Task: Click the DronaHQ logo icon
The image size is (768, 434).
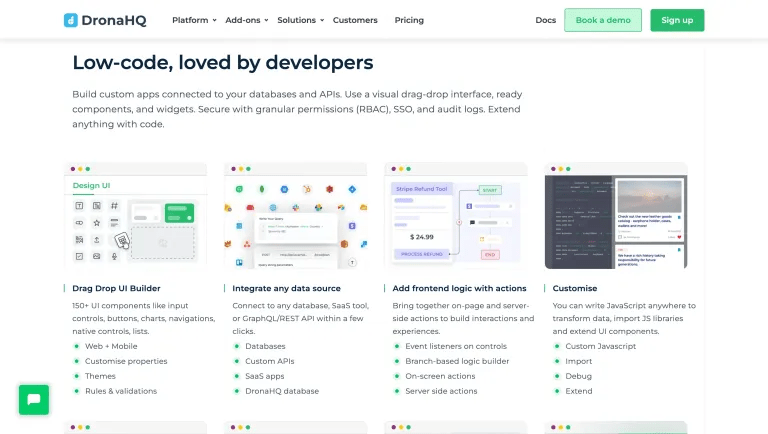Action: click(x=71, y=20)
